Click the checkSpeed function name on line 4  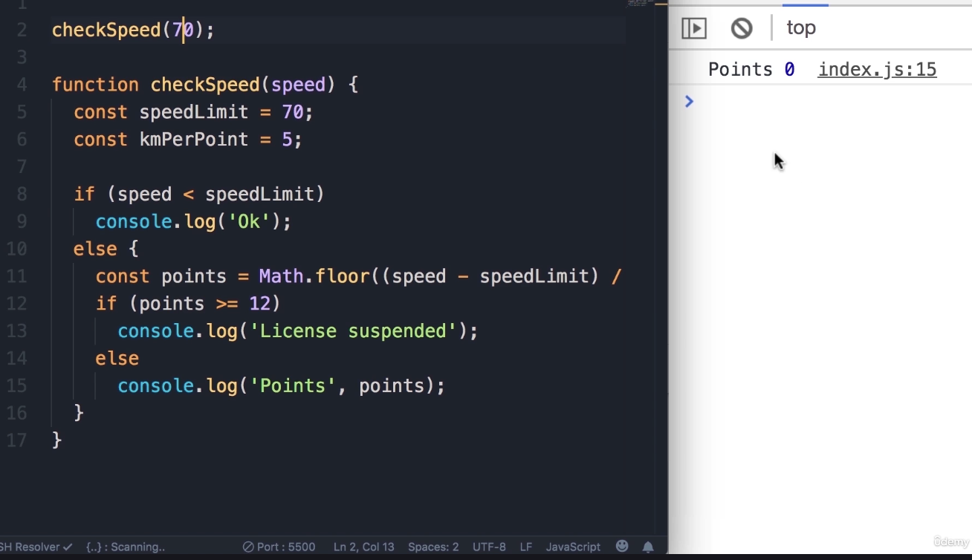point(204,85)
